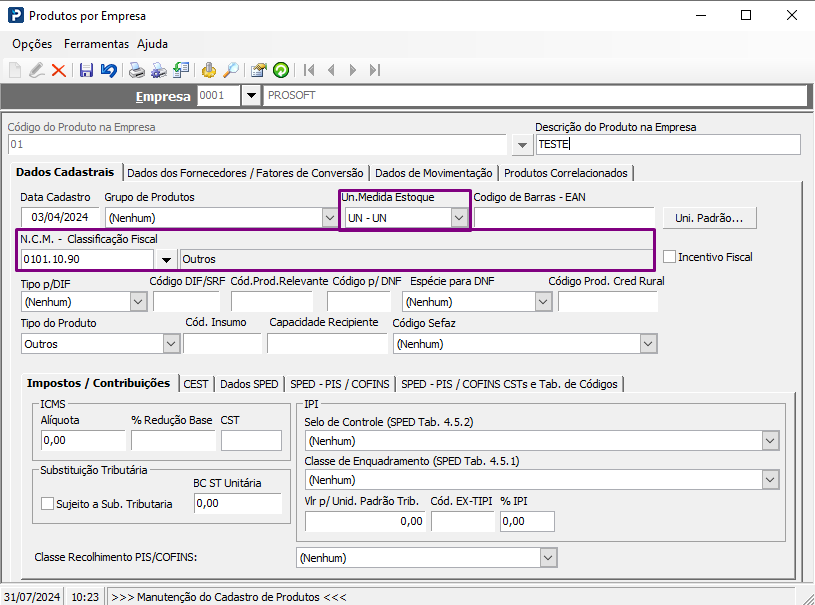This screenshot has width=815, height=605.
Task: Click the Código DIF/SRF field
Action: 186,301
